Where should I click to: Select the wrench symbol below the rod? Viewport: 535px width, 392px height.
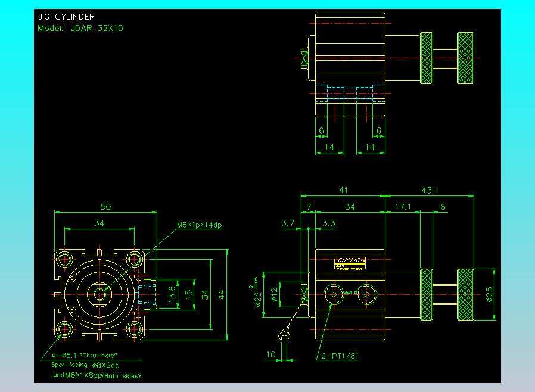[x=284, y=335]
